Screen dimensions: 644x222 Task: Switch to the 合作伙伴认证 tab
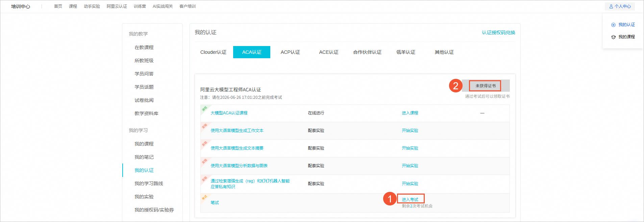pyautogui.click(x=367, y=52)
